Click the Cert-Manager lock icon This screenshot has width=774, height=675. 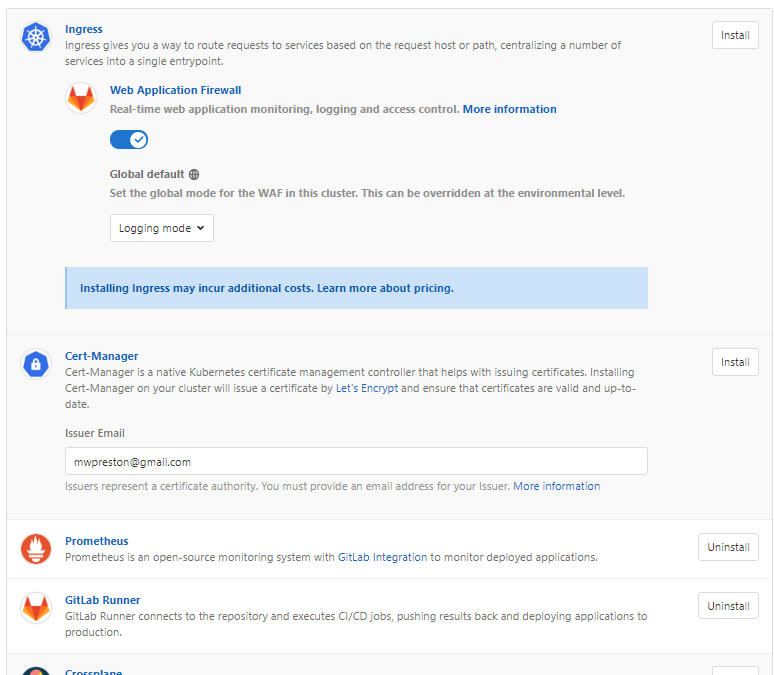[36, 364]
